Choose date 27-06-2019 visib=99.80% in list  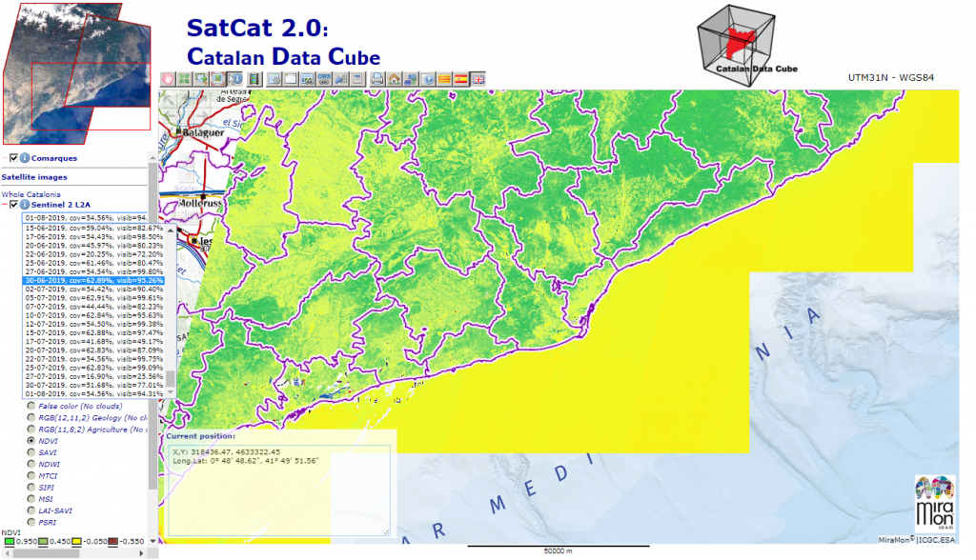point(94,272)
